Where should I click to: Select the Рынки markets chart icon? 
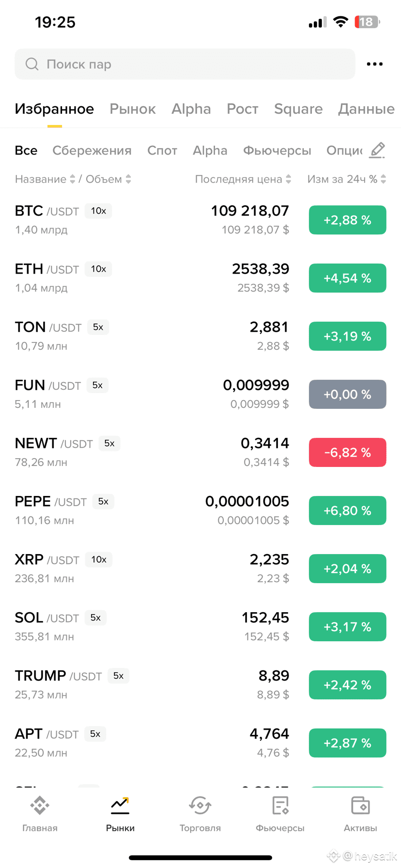(x=120, y=806)
